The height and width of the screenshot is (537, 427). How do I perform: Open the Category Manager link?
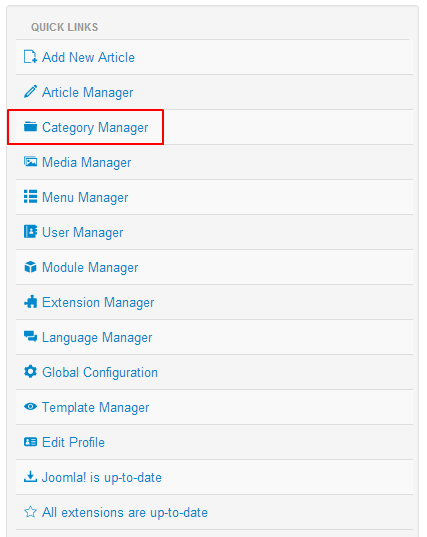tap(95, 127)
